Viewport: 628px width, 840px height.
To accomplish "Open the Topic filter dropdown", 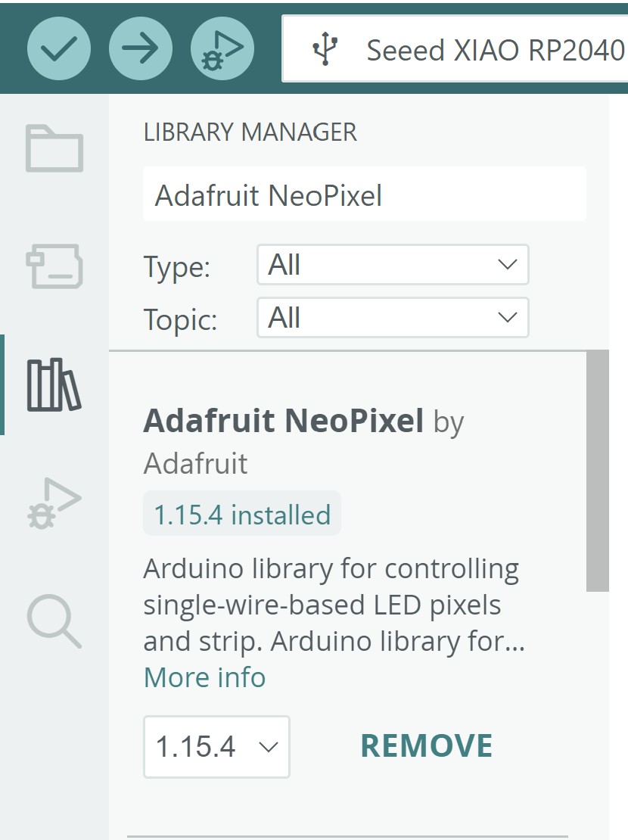I will pos(392,318).
